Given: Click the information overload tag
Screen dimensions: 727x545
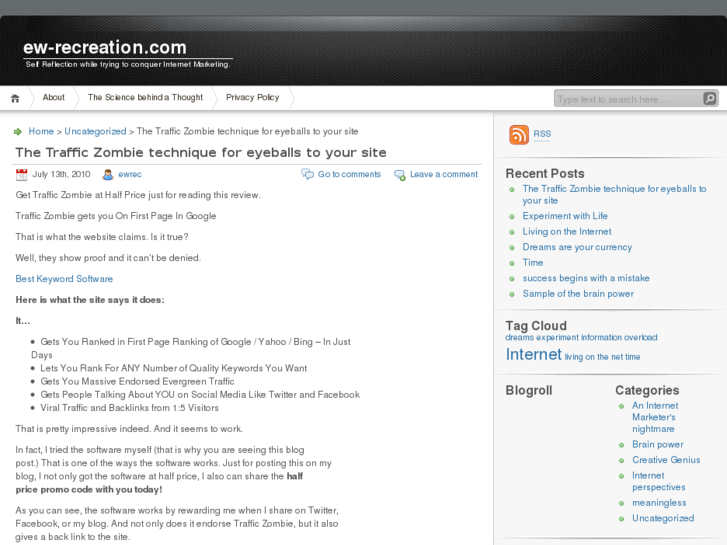Looking at the screenshot, I should pos(619,337).
